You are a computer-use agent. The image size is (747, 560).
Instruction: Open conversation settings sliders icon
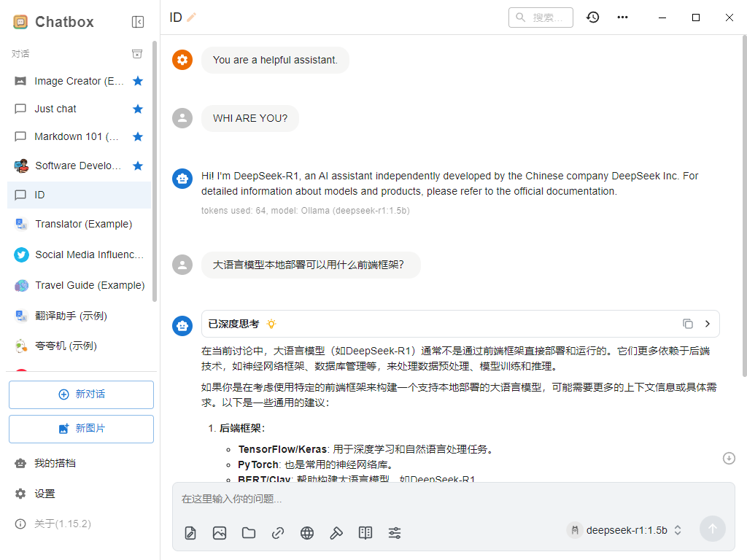(395, 533)
